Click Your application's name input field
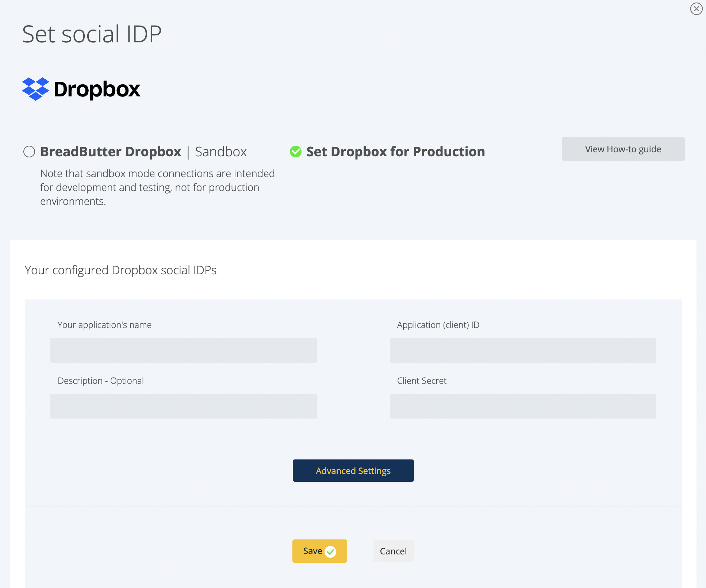706x588 pixels. pos(183,350)
